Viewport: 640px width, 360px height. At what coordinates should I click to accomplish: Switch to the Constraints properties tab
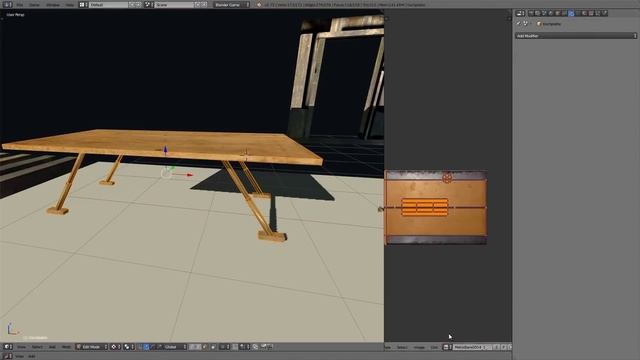[x=564, y=13]
